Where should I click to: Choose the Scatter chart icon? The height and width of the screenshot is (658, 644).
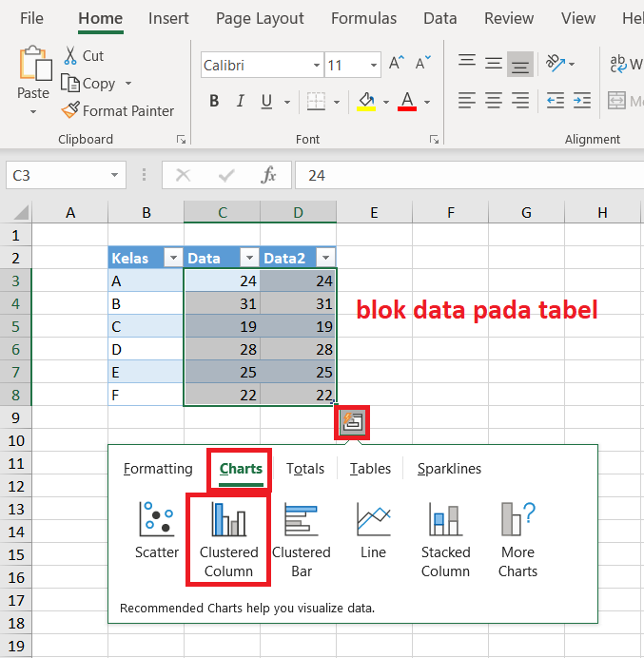pos(157,519)
